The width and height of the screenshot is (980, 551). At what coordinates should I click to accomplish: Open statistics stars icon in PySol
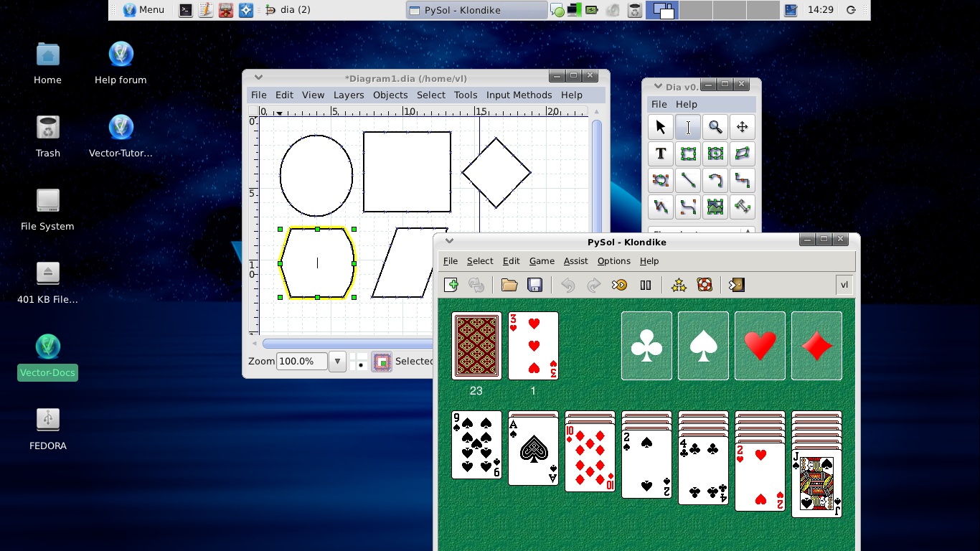(x=679, y=285)
